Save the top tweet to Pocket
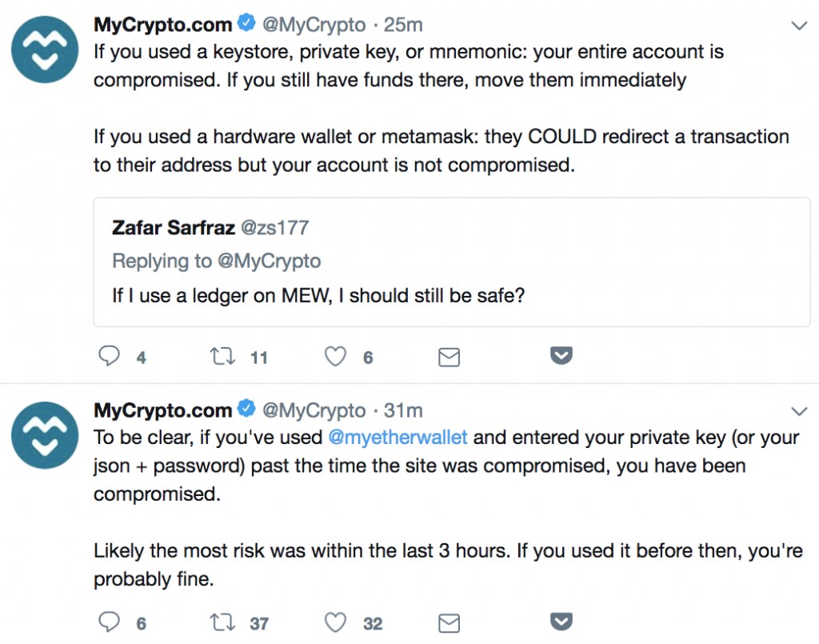 point(561,354)
